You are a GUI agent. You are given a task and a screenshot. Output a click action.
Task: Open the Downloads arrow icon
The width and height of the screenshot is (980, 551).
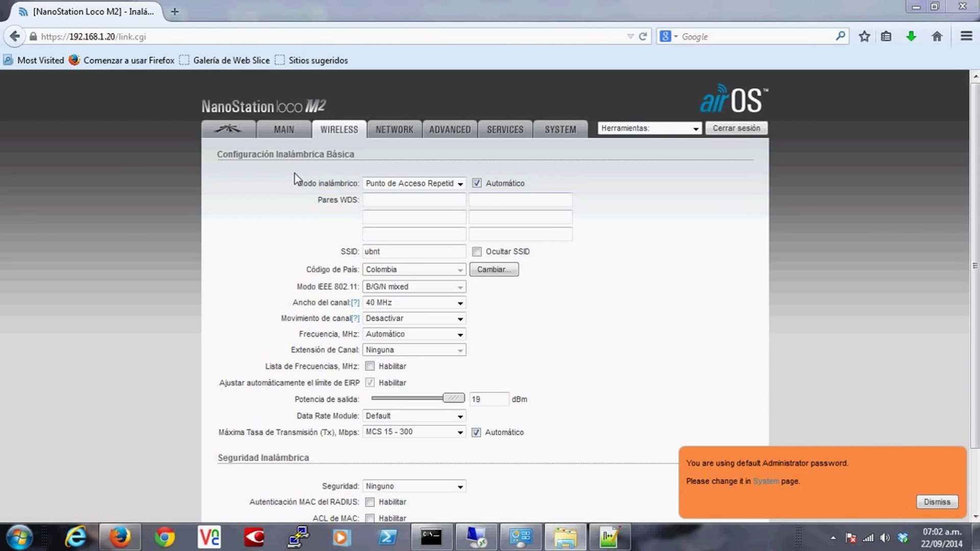[x=911, y=36]
